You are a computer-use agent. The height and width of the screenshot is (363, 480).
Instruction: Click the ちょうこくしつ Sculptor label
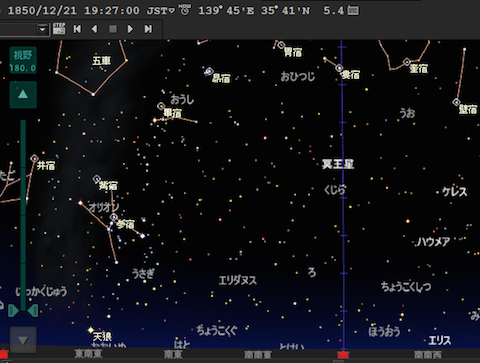[x=406, y=286]
